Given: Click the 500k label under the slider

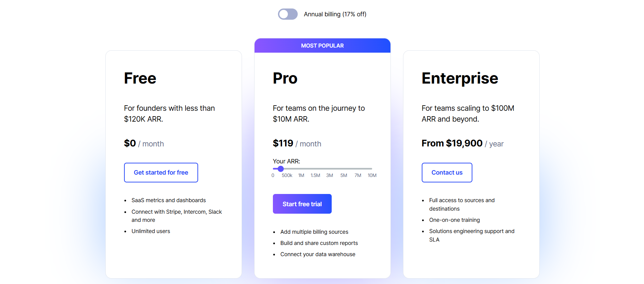Looking at the screenshot, I should coord(286,175).
